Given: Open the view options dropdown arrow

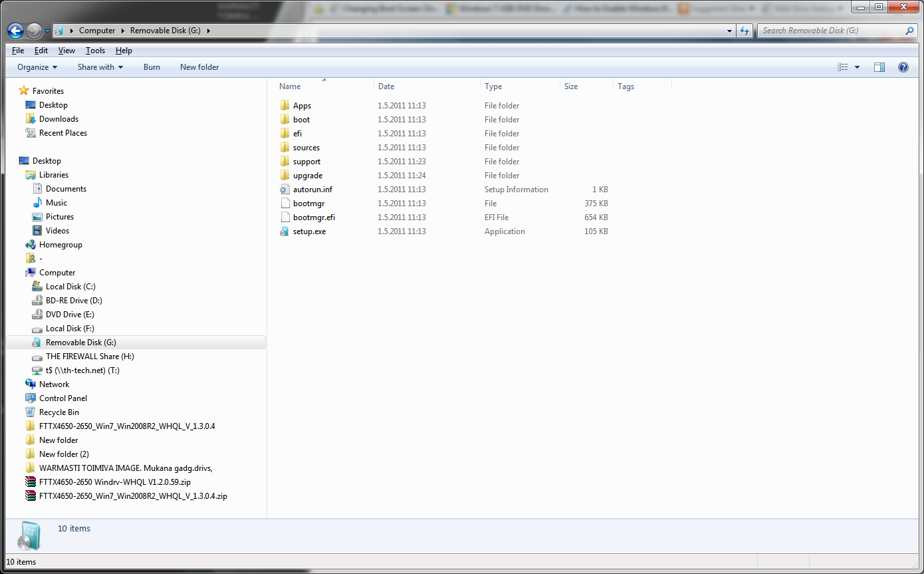Looking at the screenshot, I should (857, 67).
